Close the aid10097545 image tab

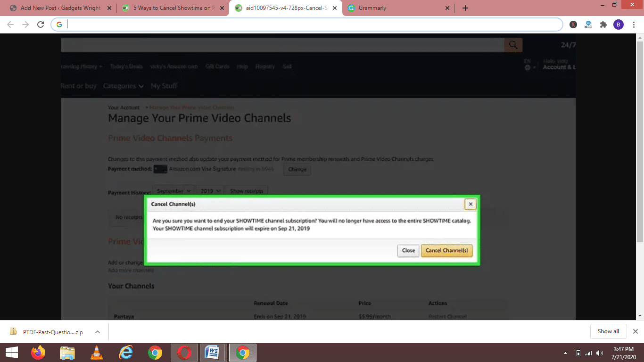point(334,8)
